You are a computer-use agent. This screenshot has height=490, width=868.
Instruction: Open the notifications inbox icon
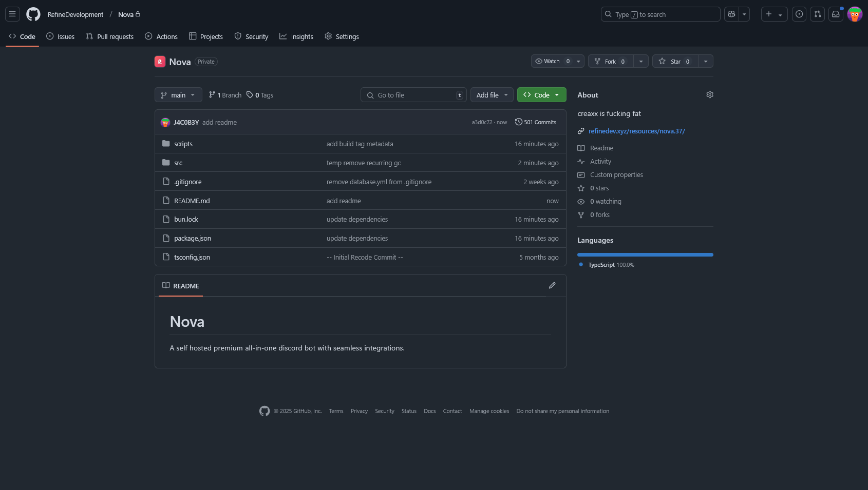point(836,14)
